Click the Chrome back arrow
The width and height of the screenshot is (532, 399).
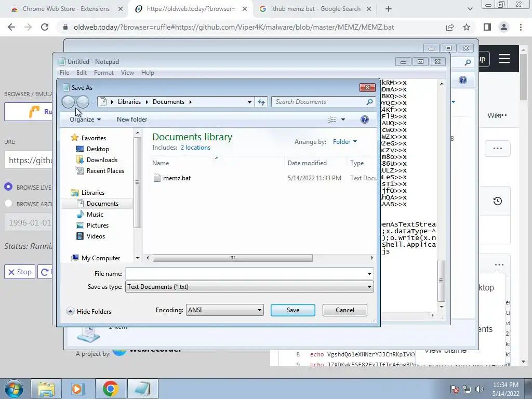tap(11, 27)
